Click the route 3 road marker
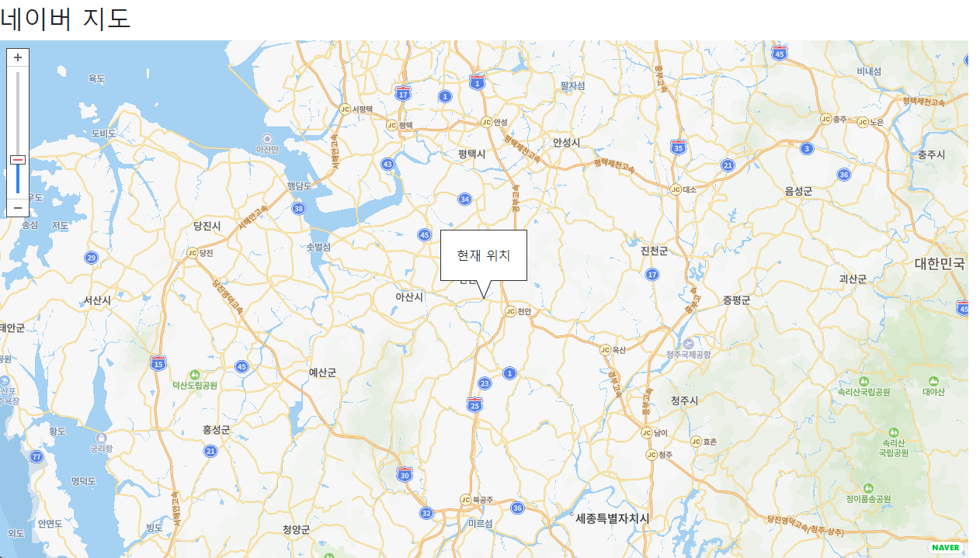 (807, 148)
